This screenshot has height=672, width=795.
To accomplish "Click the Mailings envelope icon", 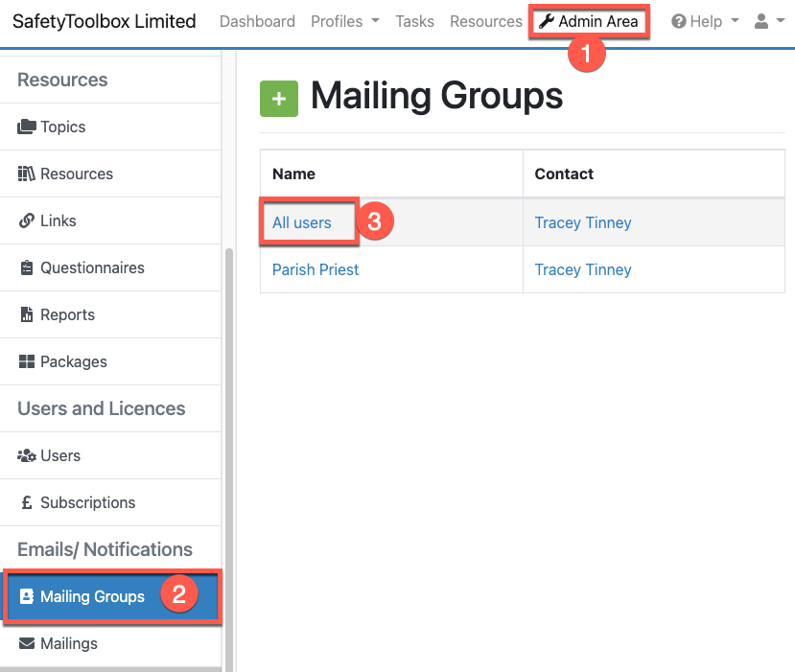I will (27, 643).
